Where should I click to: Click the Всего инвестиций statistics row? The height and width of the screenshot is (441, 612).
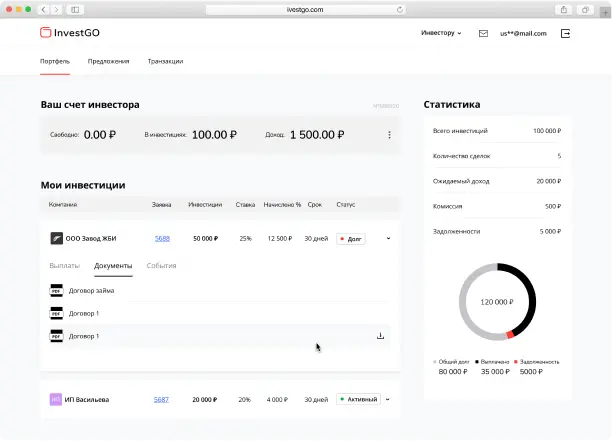point(497,131)
